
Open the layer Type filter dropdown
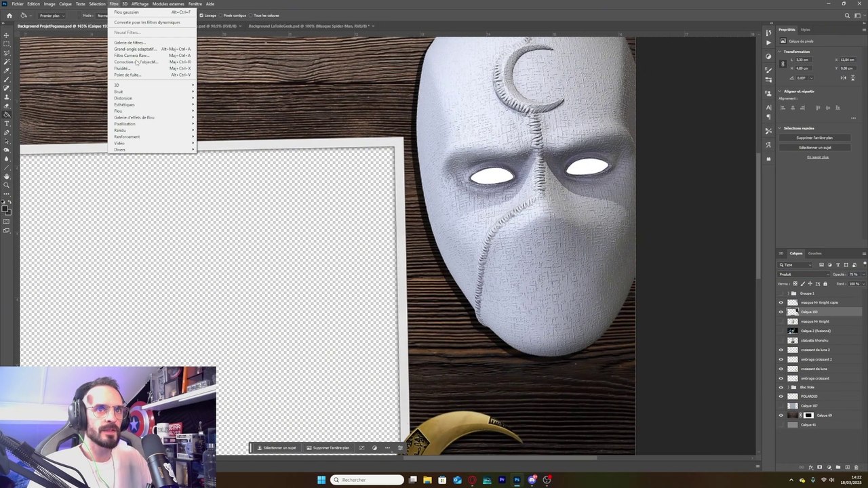(795, 265)
